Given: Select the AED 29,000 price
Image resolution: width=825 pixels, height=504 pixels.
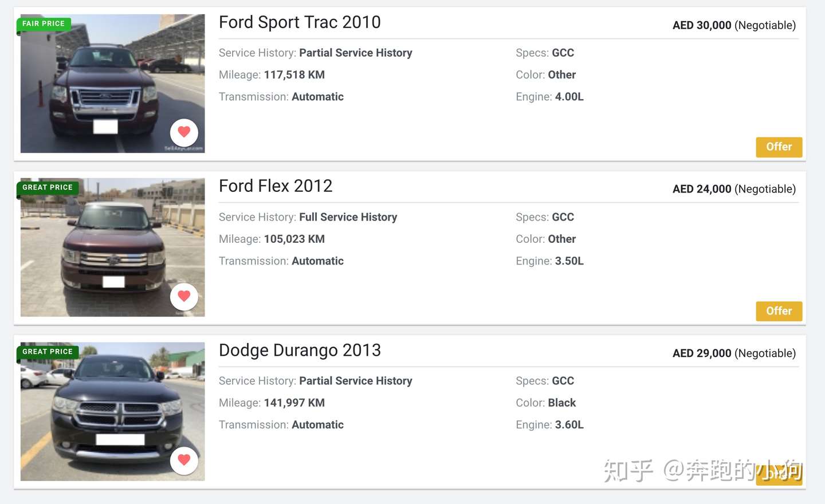Looking at the screenshot, I should (x=702, y=353).
